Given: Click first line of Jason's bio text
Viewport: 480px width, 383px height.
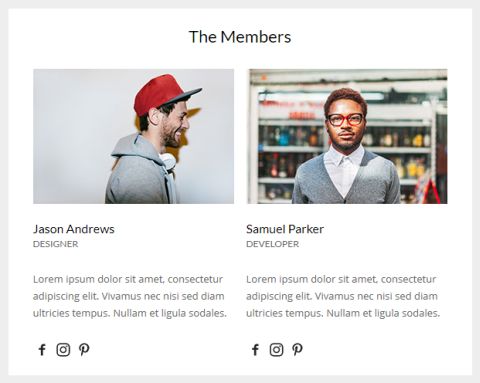Looking at the screenshot, I should 128,279.
